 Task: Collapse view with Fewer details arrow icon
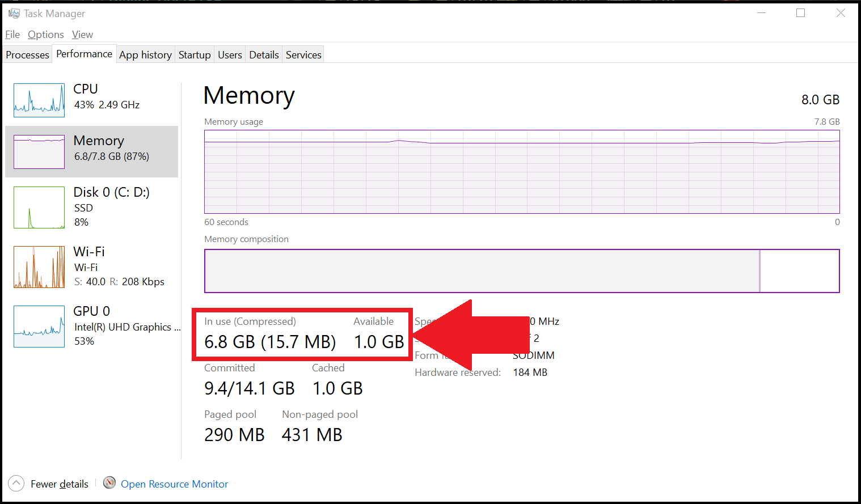tap(16, 483)
